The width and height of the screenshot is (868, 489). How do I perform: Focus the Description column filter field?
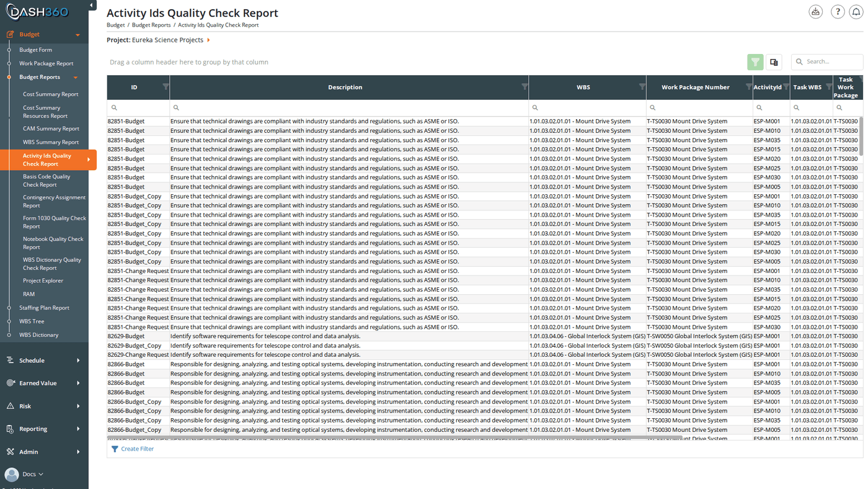(x=349, y=108)
